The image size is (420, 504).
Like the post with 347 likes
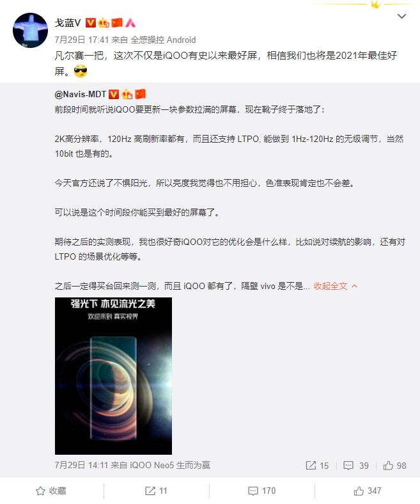tap(368, 491)
